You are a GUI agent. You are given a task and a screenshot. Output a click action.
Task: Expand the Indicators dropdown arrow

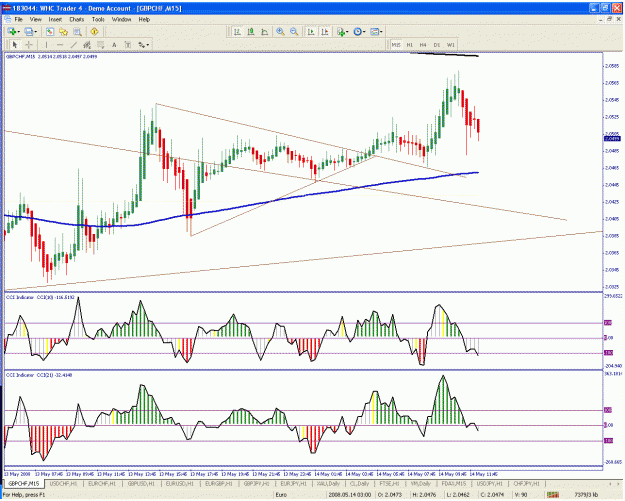click(347, 31)
